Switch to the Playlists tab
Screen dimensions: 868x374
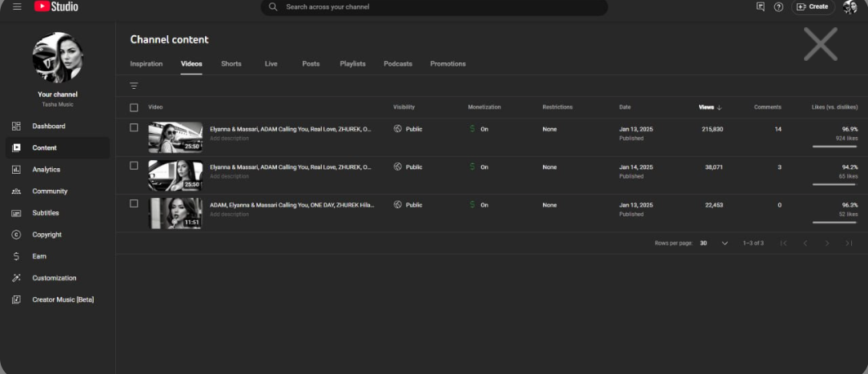[x=352, y=64]
